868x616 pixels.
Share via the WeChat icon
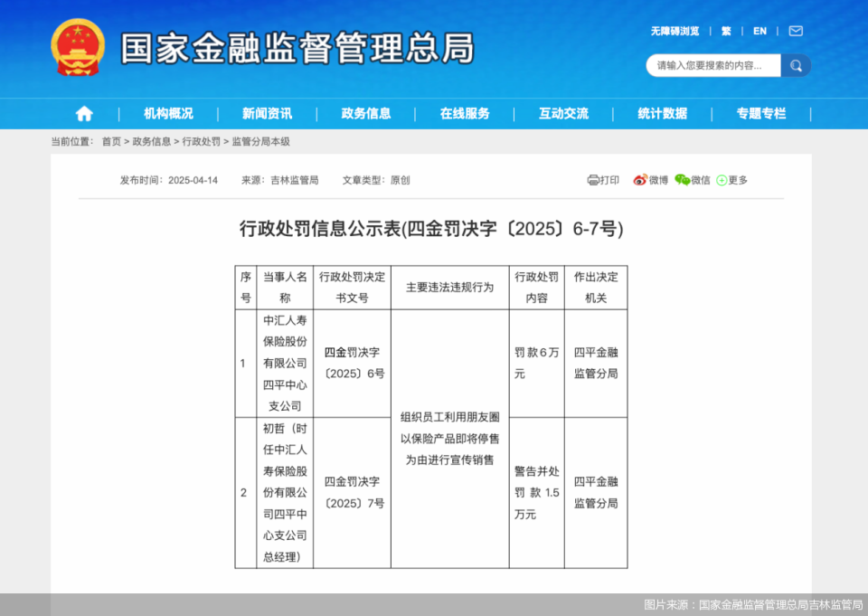pyautogui.click(x=682, y=180)
